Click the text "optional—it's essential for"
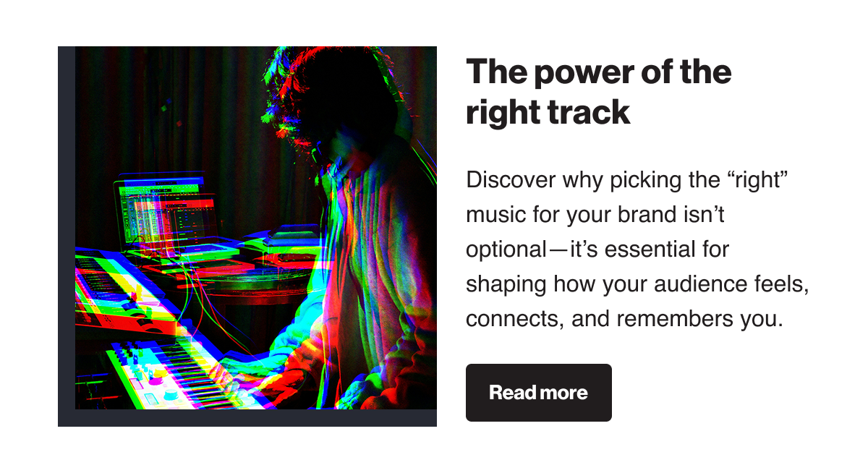Screen dimensions: 868x473 click(598, 250)
